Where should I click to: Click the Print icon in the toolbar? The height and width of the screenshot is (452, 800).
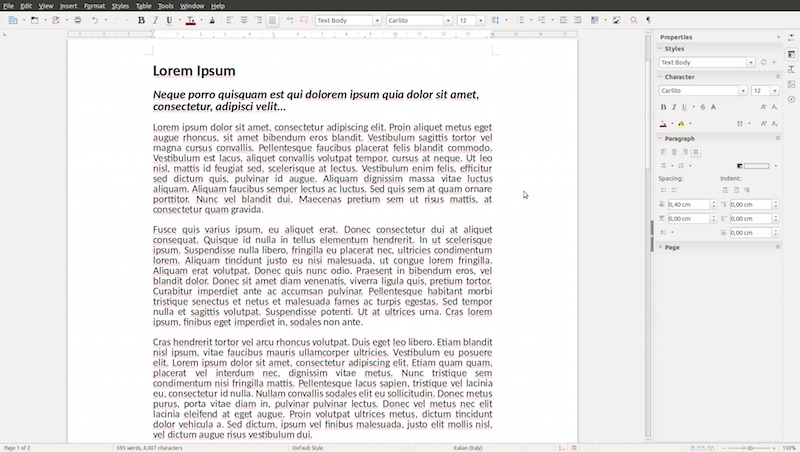point(77,20)
